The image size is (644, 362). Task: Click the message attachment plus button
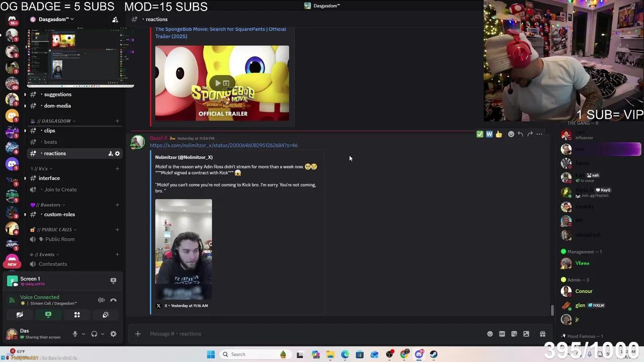pos(138,334)
